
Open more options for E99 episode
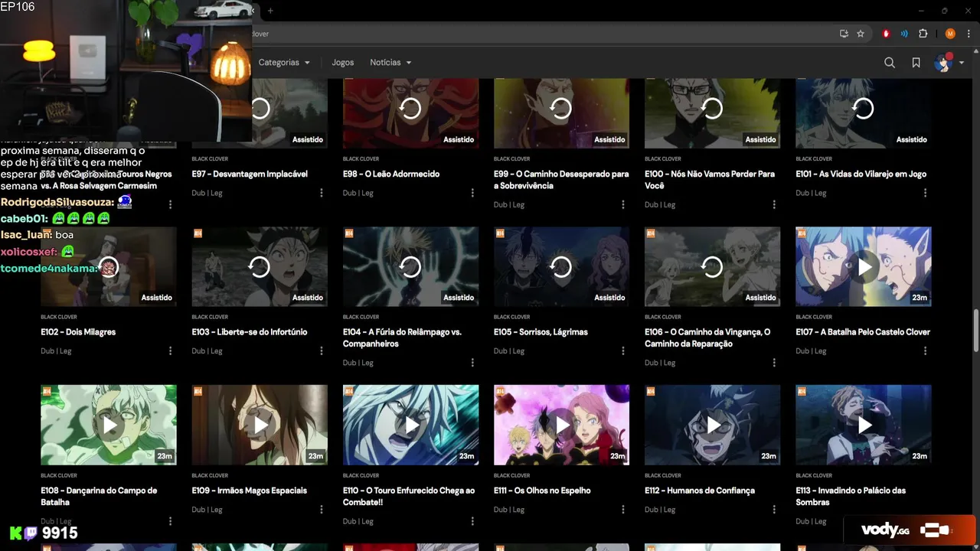pyautogui.click(x=623, y=204)
